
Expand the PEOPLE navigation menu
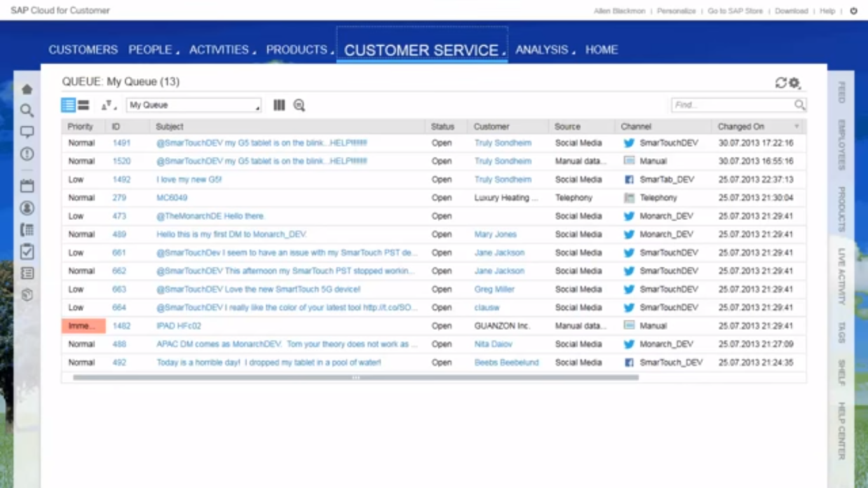click(x=153, y=50)
